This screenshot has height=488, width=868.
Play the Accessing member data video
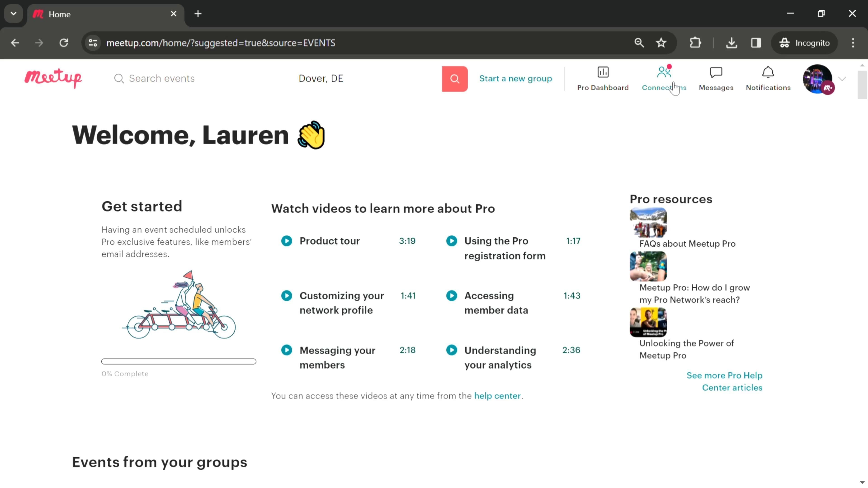point(452,296)
